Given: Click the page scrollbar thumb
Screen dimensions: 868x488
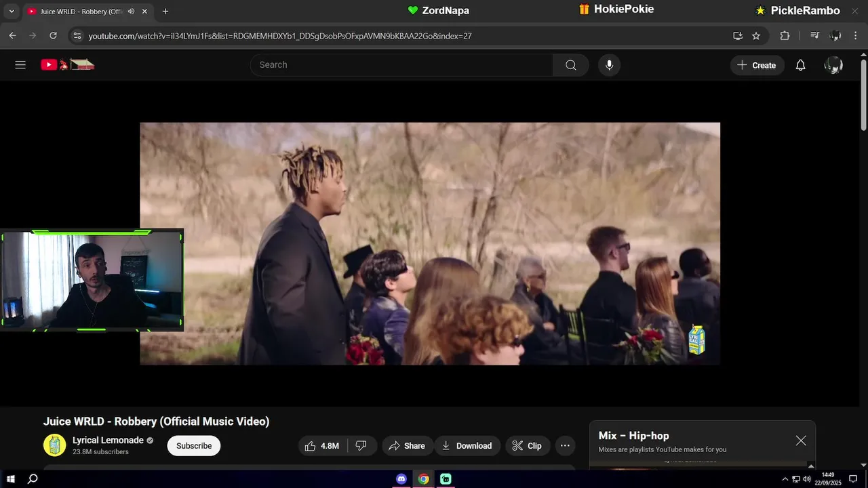Looking at the screenshot, I should 863,94.
